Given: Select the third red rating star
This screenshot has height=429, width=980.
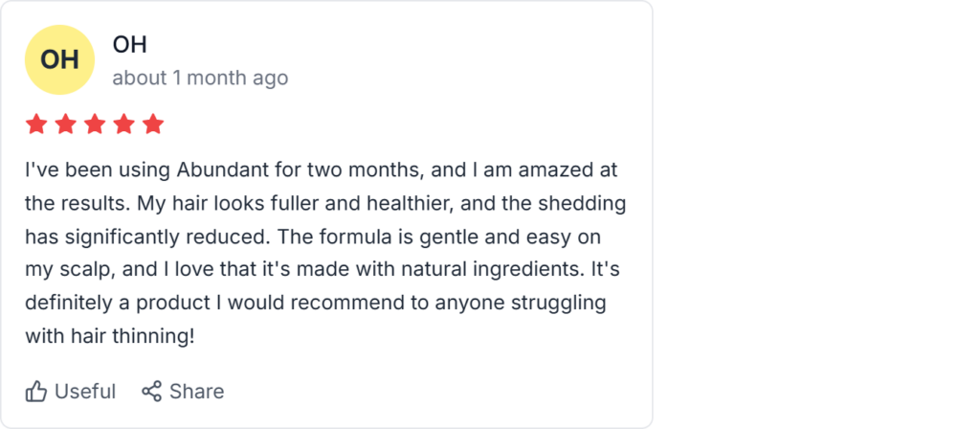Looking at the screenshot, I should pos(95,124).
